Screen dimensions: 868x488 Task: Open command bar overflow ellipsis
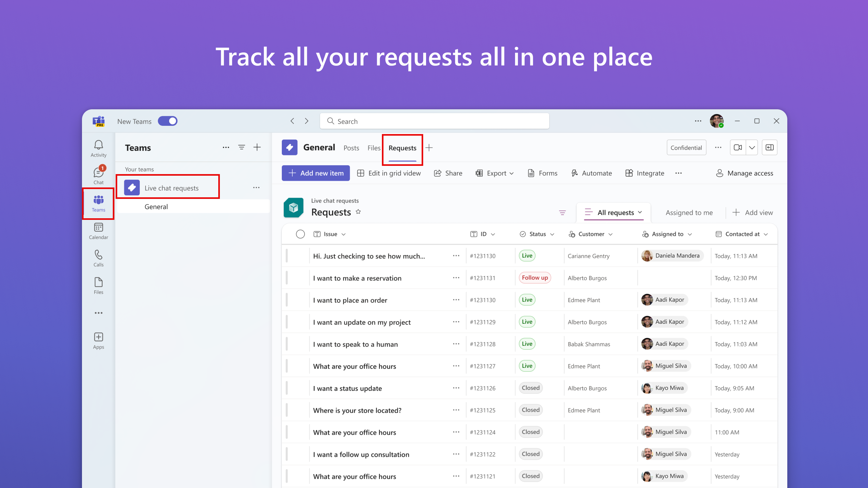click(679, 173)
